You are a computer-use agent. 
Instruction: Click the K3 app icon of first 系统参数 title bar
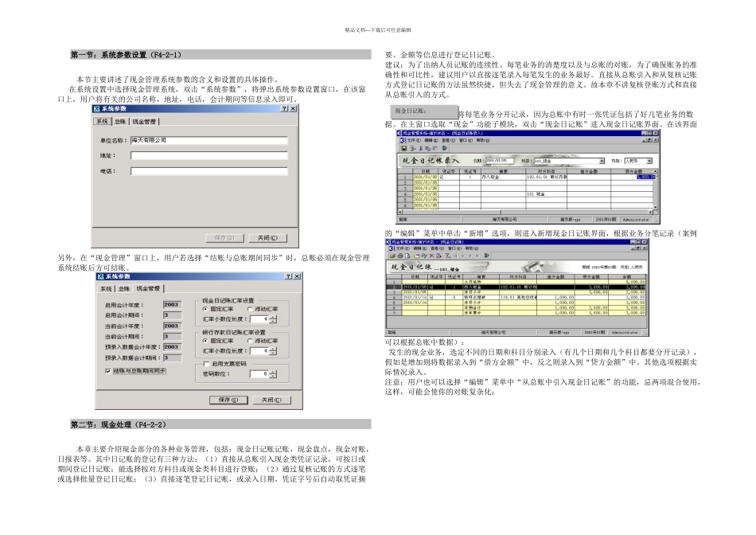click(96, 109)
